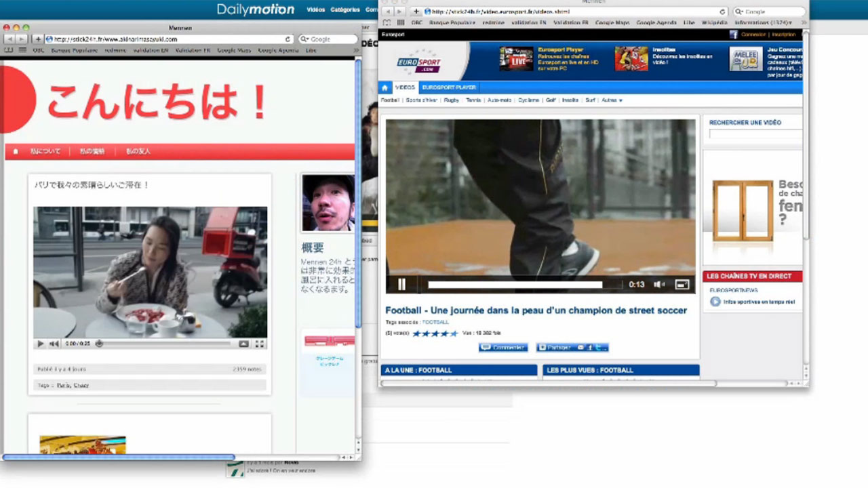Open reading list icon in left Safari window

tap(22, 50)
